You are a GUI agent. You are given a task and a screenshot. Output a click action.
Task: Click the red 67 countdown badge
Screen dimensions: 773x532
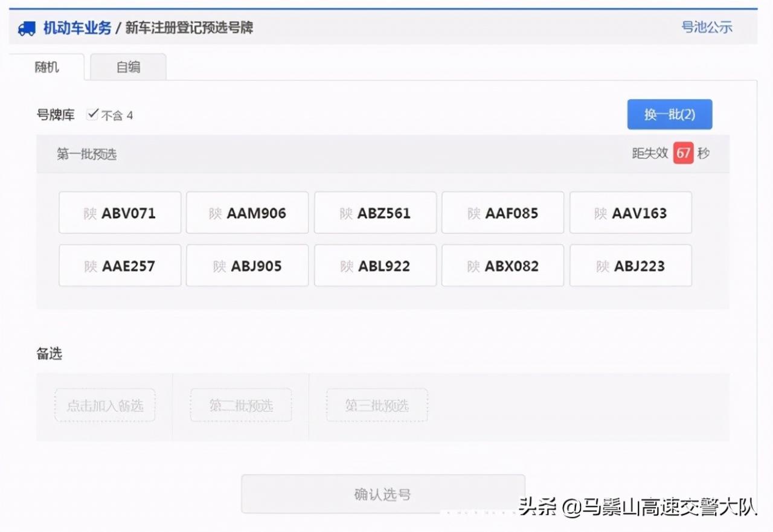click(x=683, y=153)
